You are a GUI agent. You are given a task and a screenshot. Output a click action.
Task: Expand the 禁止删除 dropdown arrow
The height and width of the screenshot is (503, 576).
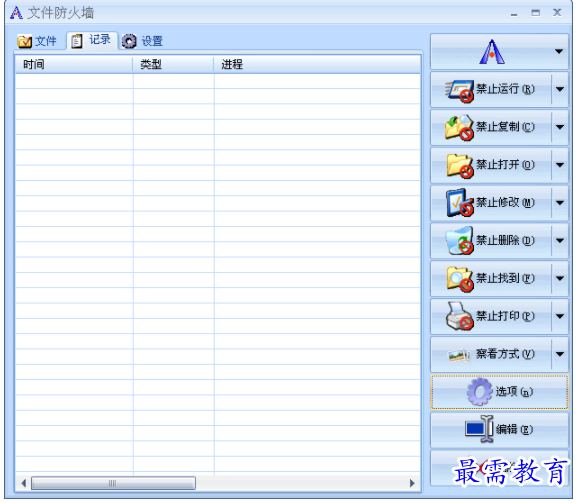tap(560, 241)
